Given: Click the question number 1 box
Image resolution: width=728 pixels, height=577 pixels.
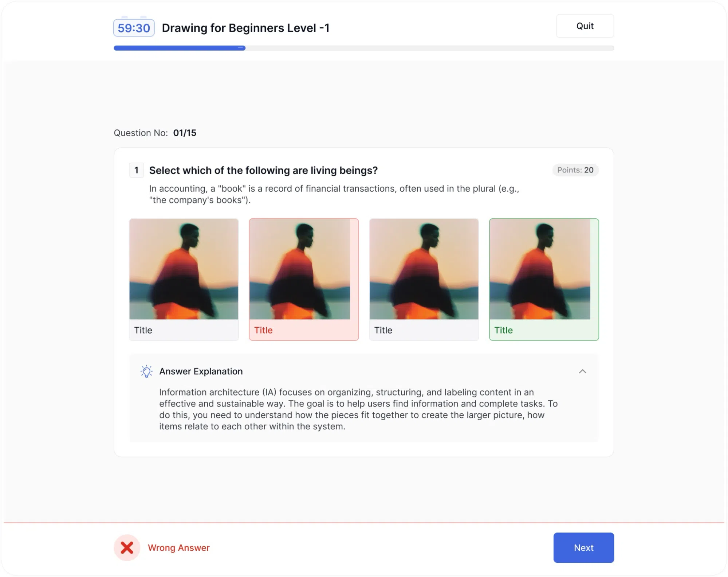Looking at the screenshot, I should 136,170.
